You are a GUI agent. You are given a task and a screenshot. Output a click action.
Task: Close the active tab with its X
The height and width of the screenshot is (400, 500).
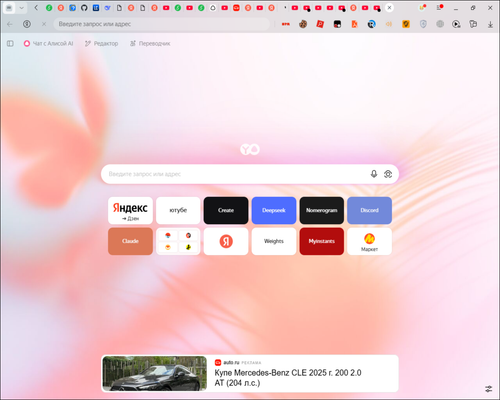click(389, 8)
